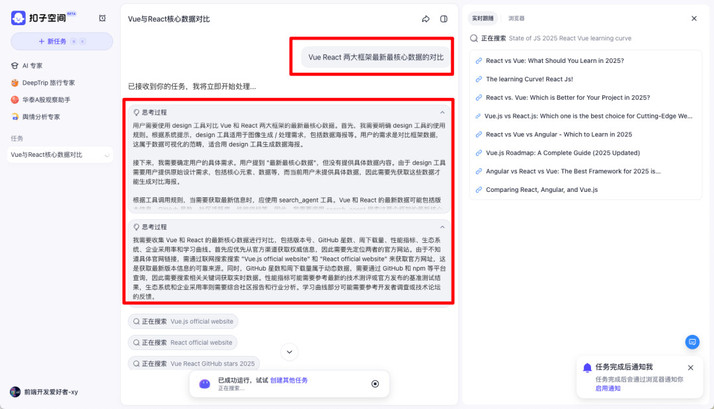Collapse the second 思考过程 section chevron
Screen dimensions: 714x409
click(x=442, y=227)
